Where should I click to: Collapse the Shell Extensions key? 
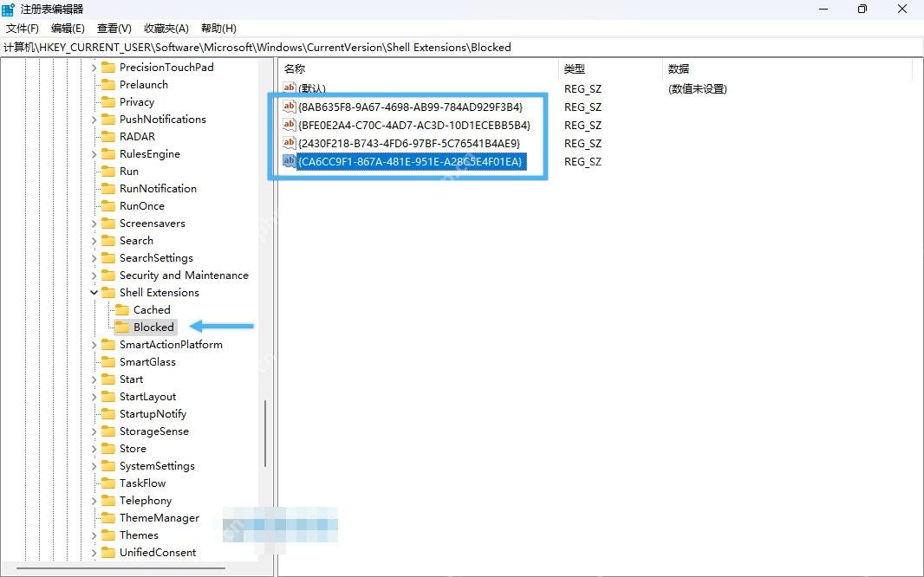coord(94,293)
